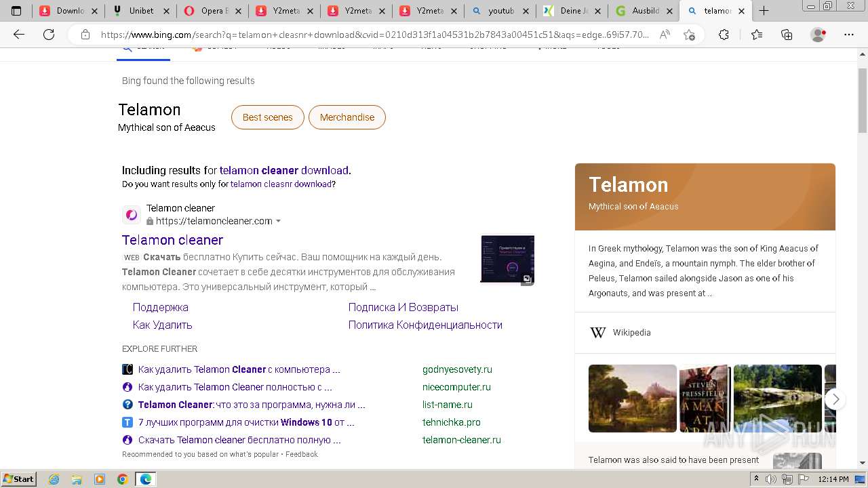The width and height of the screenshot is (868, 488).
Task: Open the Поддержка sitelink
Action: pyautogui.click(x=161, y=307)
